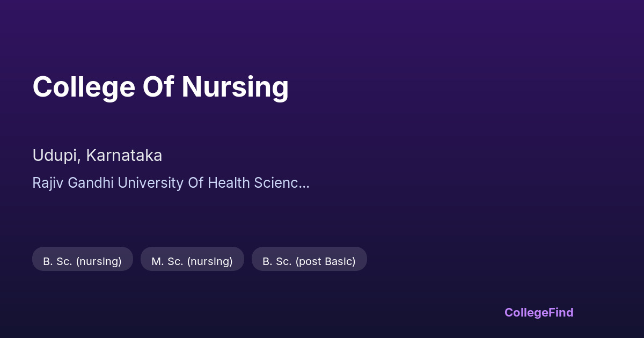Click the truncated word "Scienc…"

(x=281, y=183)
